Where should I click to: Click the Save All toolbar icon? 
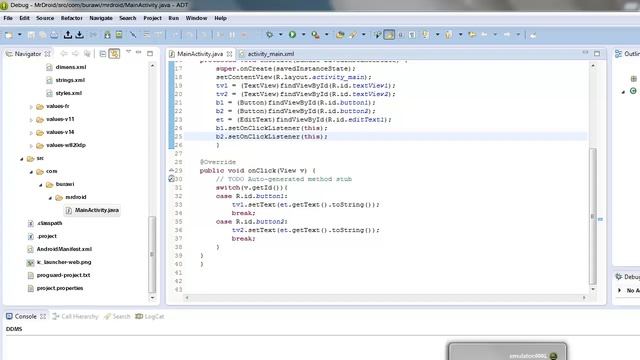point(42,35)
